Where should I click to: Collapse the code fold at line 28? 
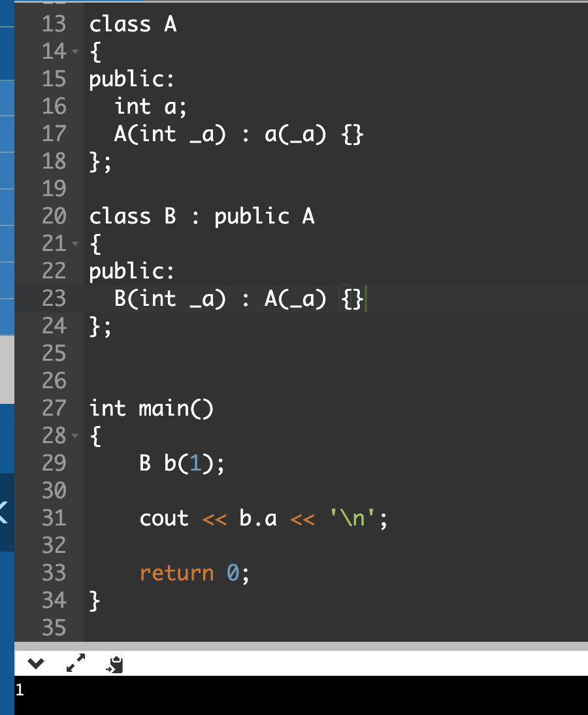click(75, 435)
